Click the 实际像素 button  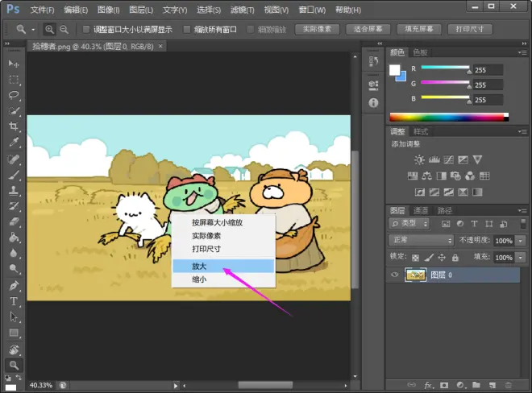click(317, 29)
